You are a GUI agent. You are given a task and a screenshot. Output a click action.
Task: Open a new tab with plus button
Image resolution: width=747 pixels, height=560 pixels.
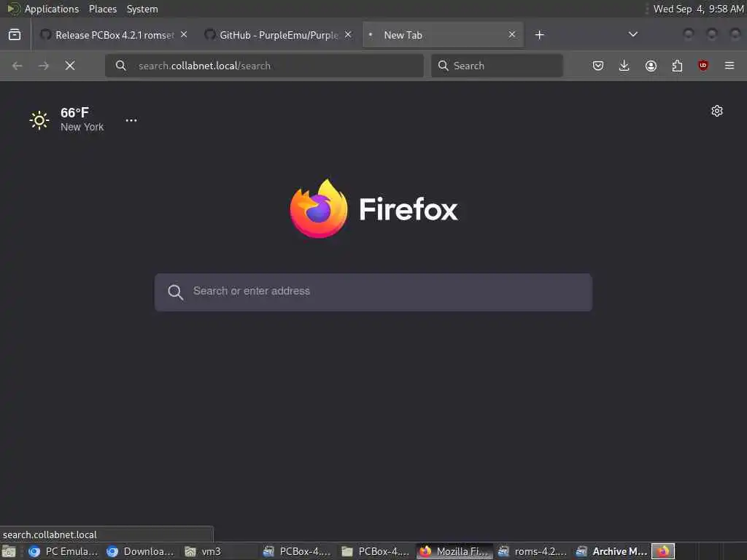(539, 35)
